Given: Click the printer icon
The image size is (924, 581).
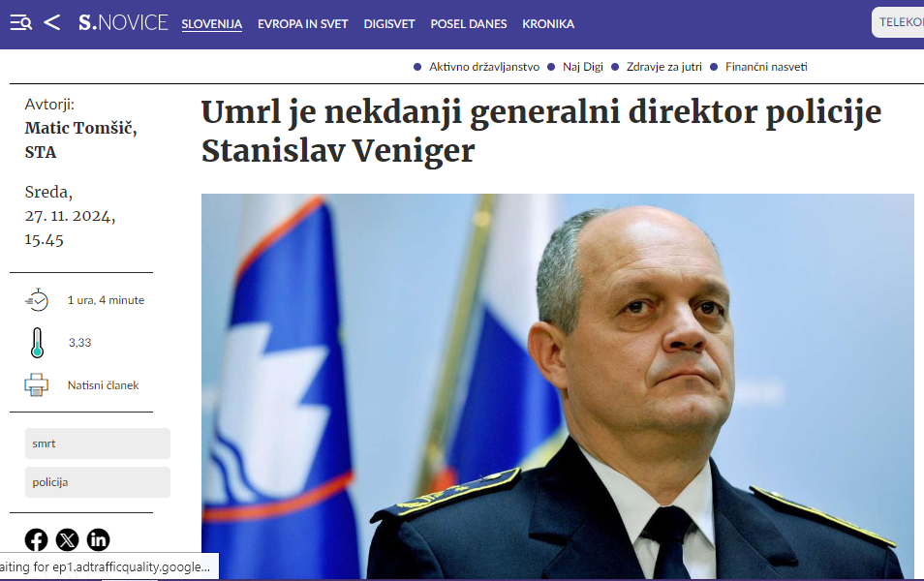Looking at the screenshot, I should click(x=37, y=384).
